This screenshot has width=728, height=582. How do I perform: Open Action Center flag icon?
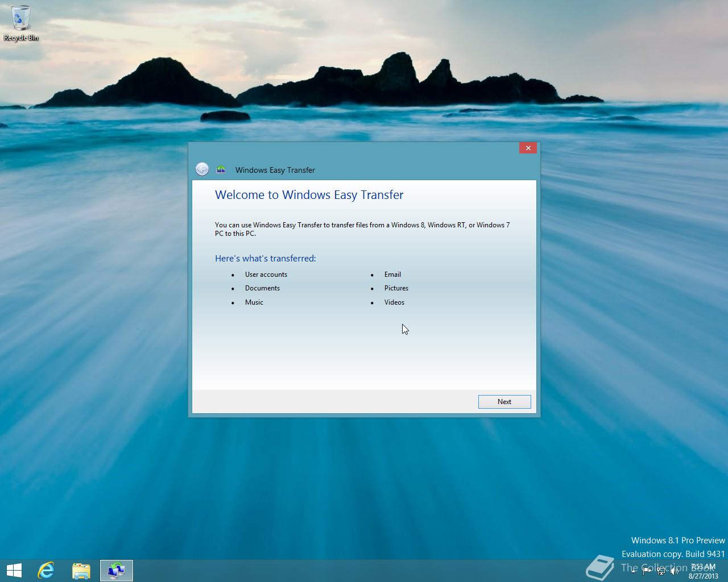(647, 571)
